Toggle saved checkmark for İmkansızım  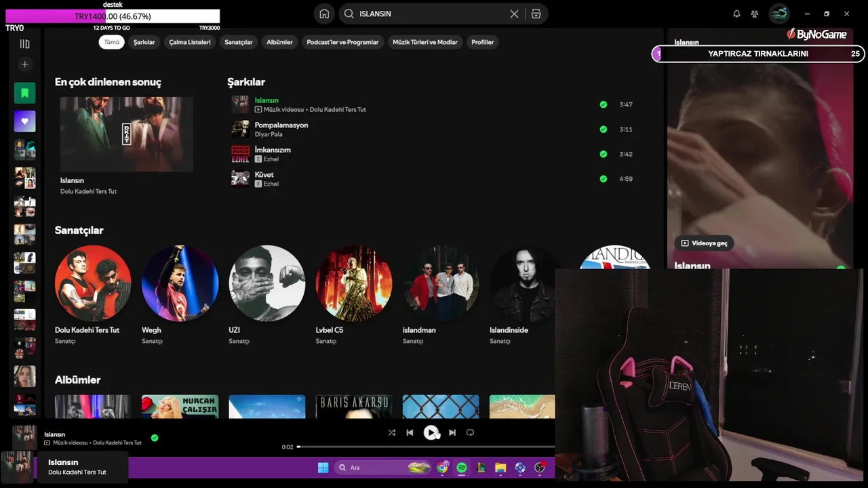pyautogui.click(x=604, y=154)
